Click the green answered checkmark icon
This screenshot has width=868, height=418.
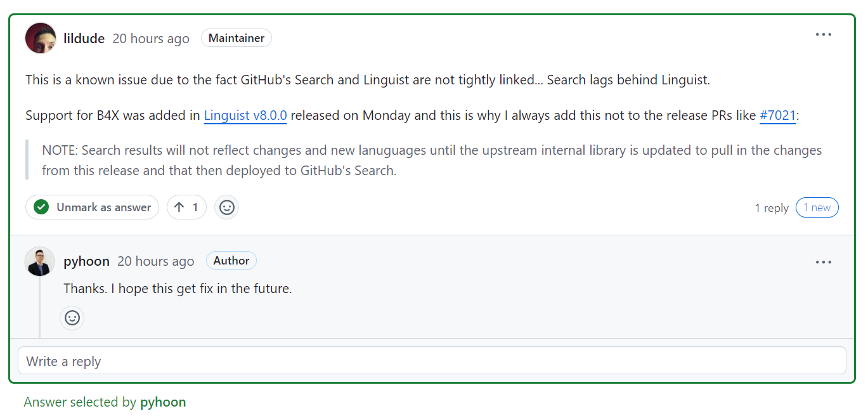click(40, 207)
